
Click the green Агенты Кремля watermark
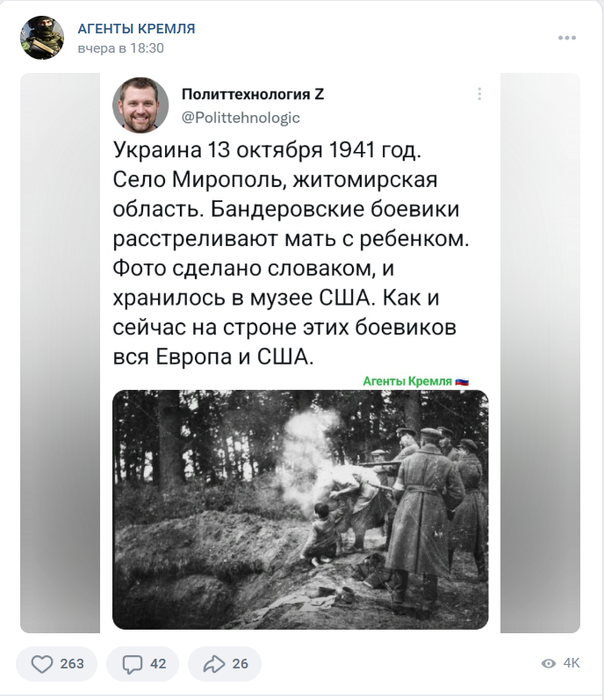416,381
